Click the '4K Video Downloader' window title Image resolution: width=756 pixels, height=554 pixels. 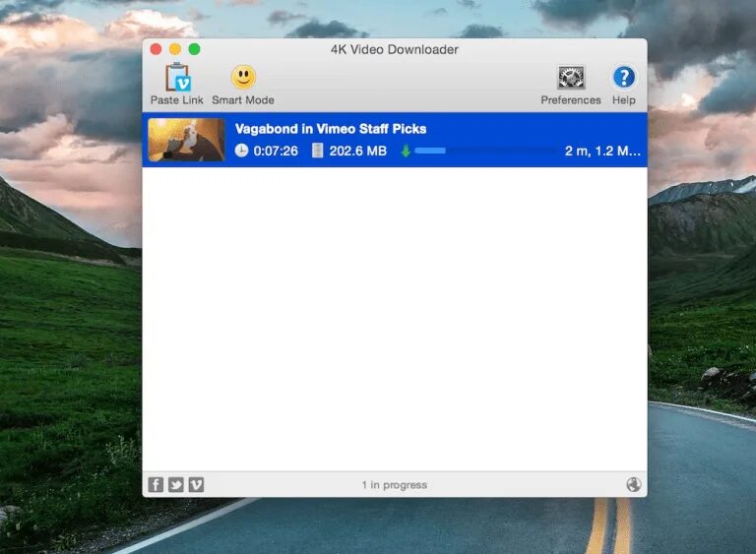point(395,49)
